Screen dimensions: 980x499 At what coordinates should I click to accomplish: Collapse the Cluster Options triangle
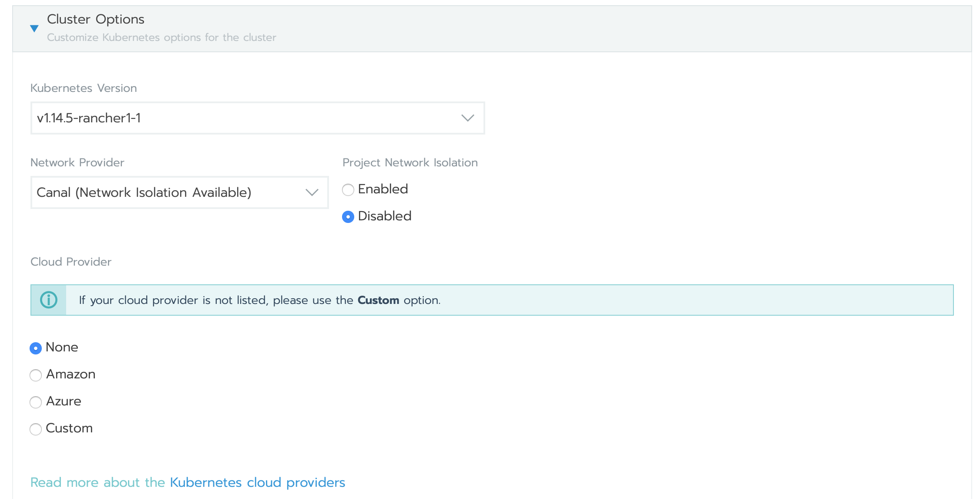click(x=34, y=29)
